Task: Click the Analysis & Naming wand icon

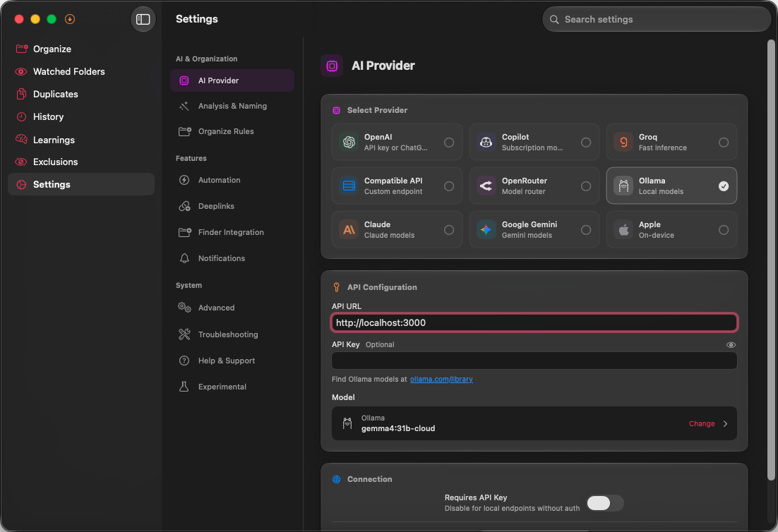Action: pos(184,106)
